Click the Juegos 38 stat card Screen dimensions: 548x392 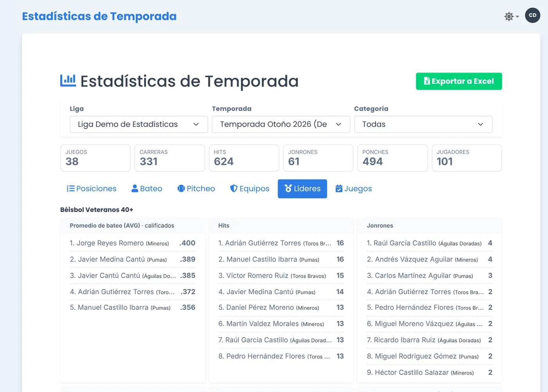point(96,158)
